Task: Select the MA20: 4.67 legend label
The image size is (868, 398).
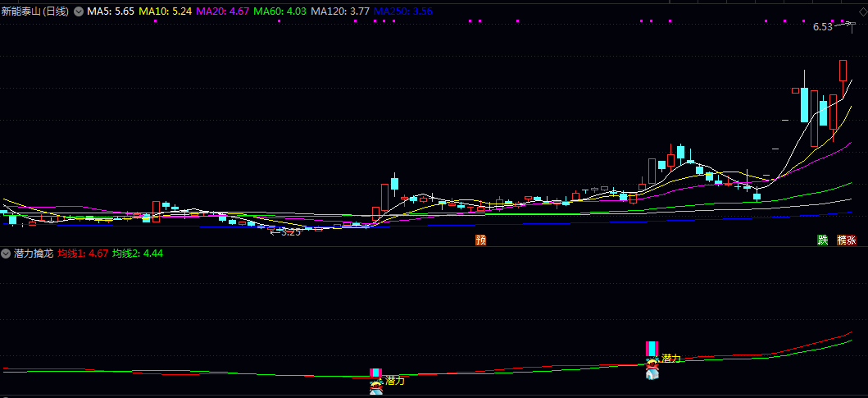Action: pyautogui.click(x=220, y=11)
